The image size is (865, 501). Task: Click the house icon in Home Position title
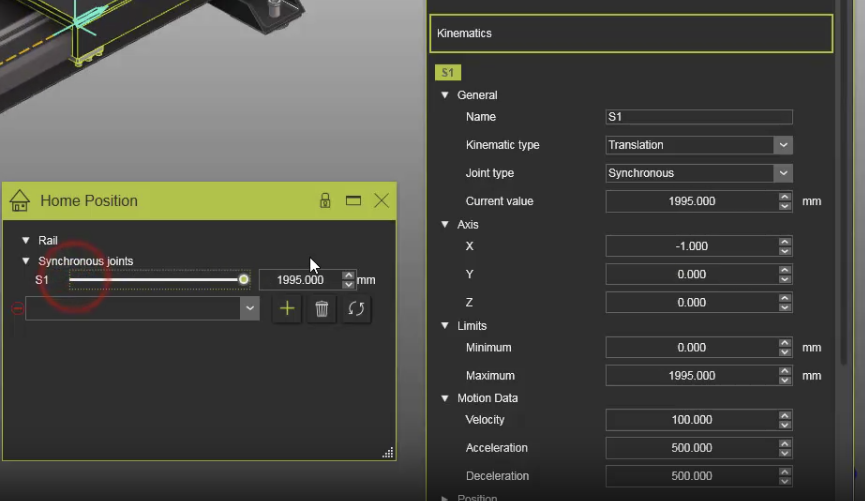click(20, 201)
